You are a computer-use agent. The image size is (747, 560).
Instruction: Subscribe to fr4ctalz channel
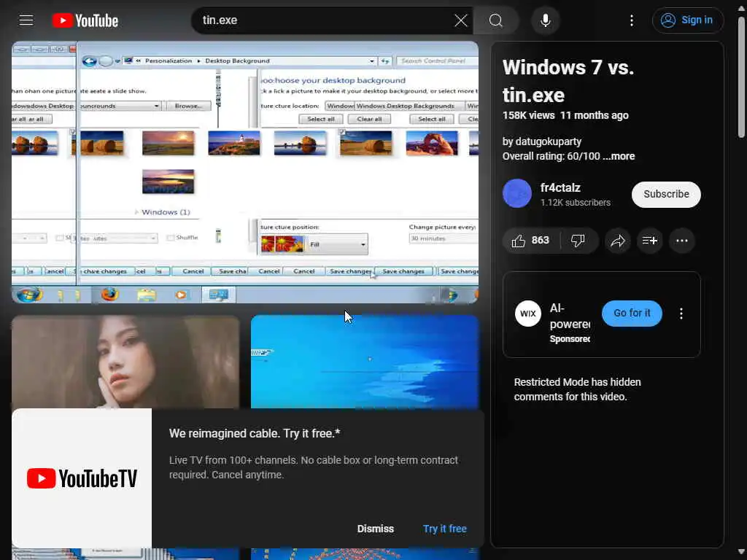click(x=666, y=194)
